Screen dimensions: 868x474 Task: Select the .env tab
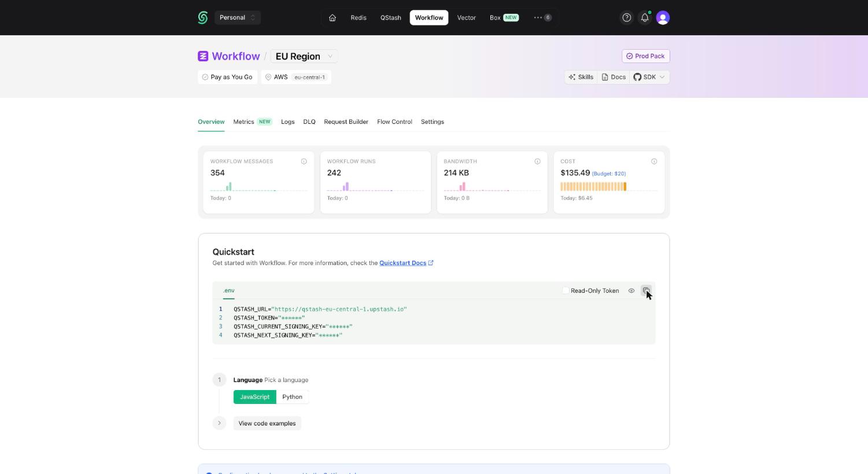229,291
